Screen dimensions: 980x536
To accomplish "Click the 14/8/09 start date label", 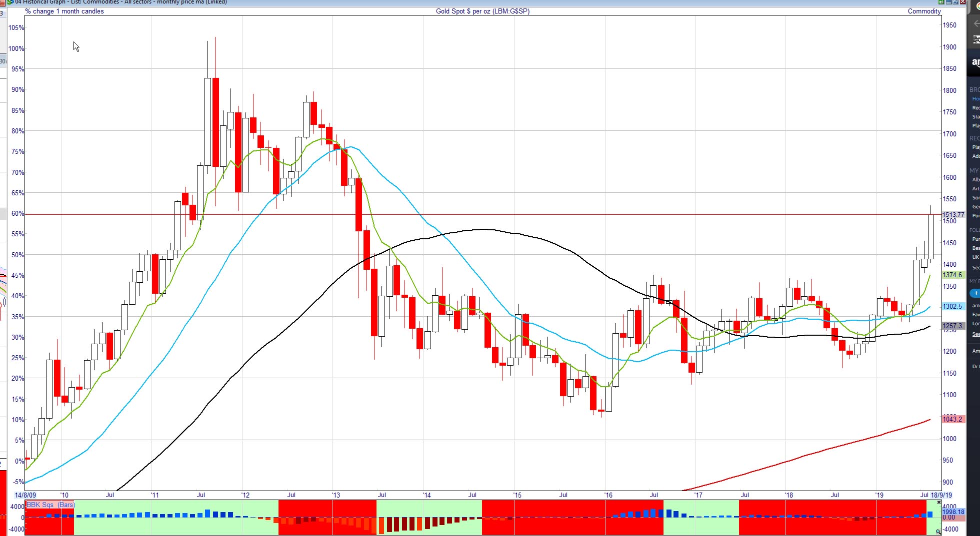I will [x=25, y=495].
